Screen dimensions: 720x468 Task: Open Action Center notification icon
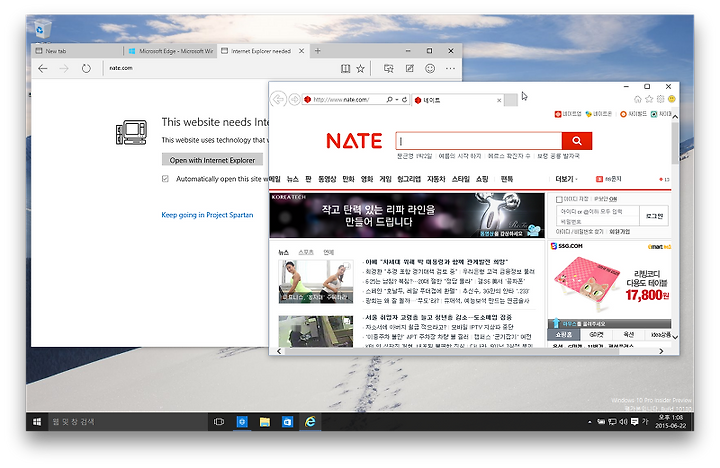coord(635,422)
